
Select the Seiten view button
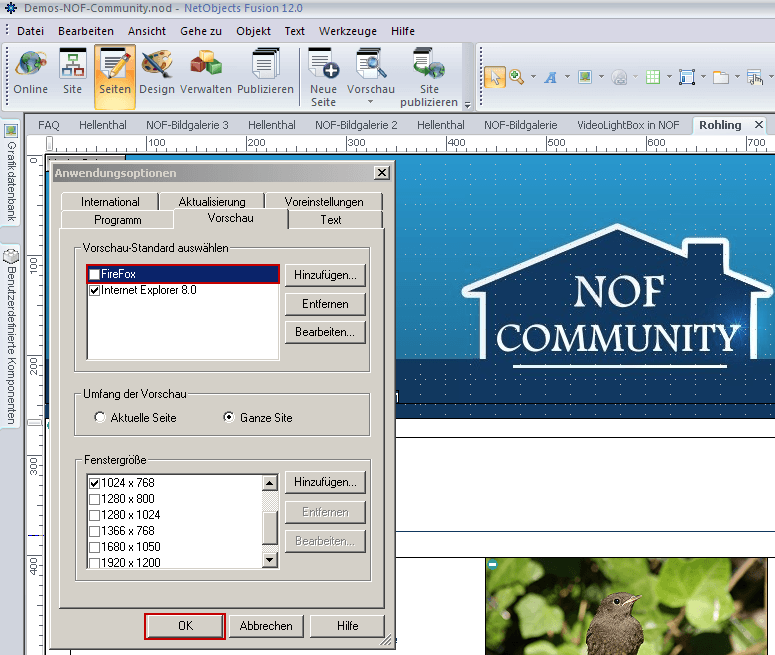point(115,77)
